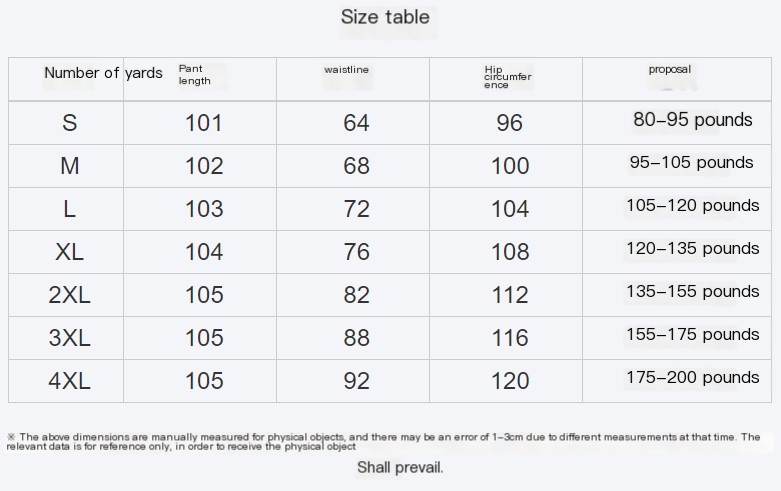Choose the XL size row label

(69, 252)
